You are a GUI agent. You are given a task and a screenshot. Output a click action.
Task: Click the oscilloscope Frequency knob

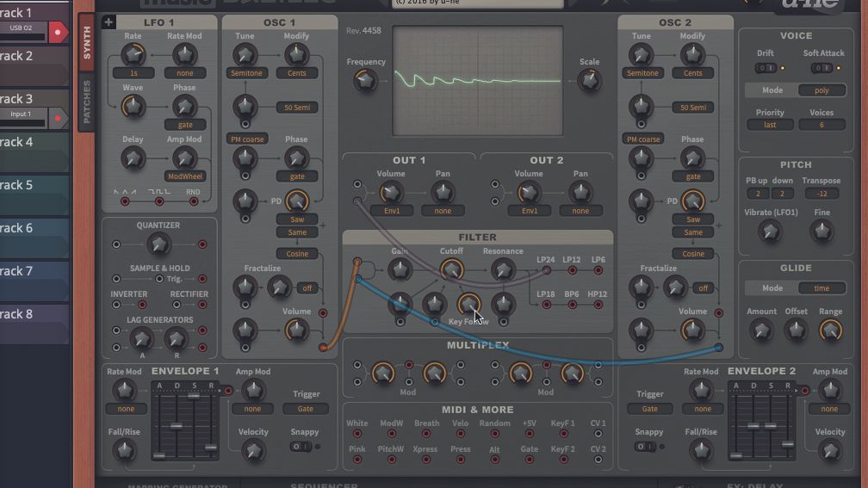(x=365, y=81)
